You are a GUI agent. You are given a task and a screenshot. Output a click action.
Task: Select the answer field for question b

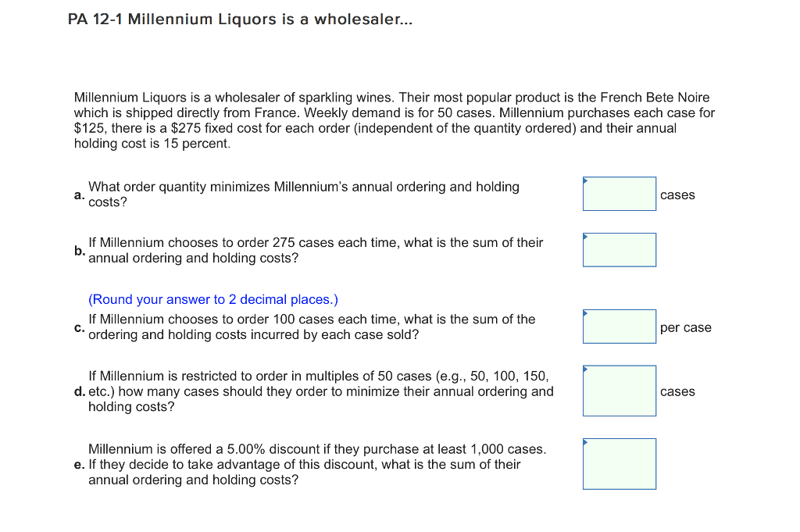620,250
